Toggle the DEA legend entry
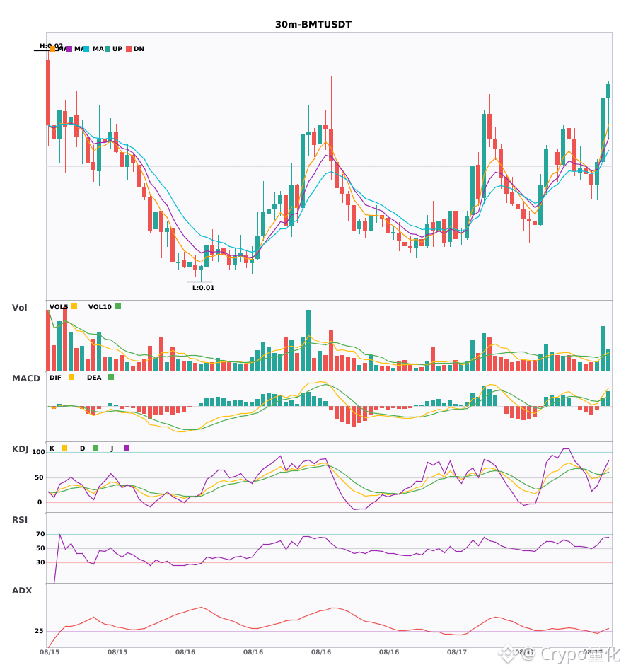Screen dimensions: 626x672 (100, 378)
